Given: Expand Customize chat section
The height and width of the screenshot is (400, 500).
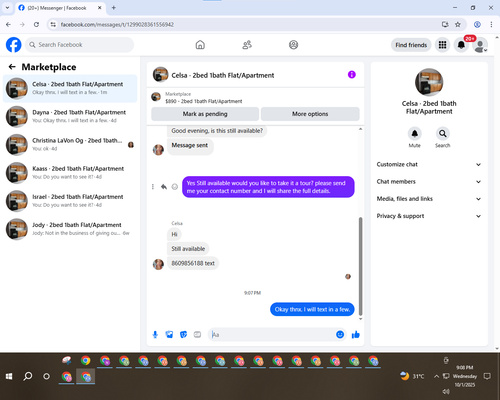Looking at the screenshot, I should point(429,164).
